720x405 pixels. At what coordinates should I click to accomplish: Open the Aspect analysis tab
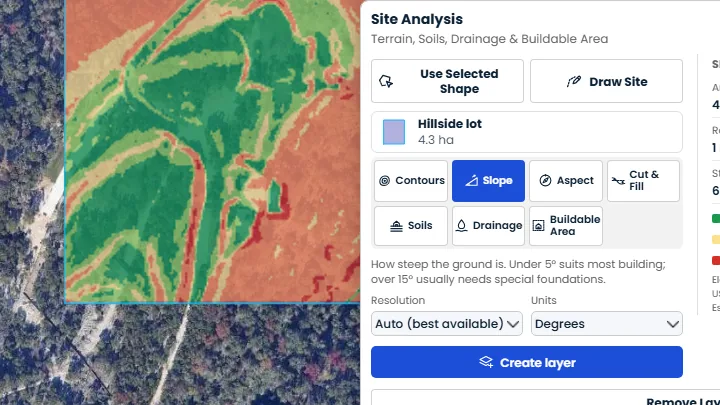click(566, 181)
